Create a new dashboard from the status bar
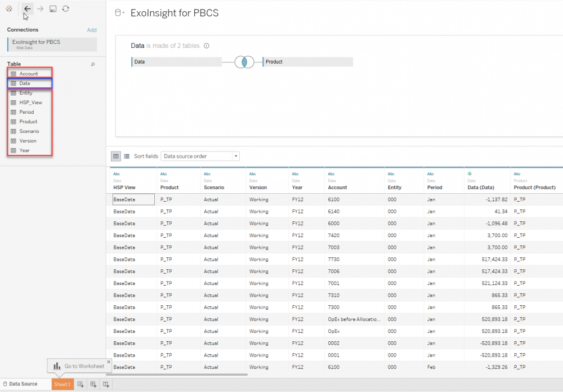Viewport: 563px width, 392px height. point(93,384)
